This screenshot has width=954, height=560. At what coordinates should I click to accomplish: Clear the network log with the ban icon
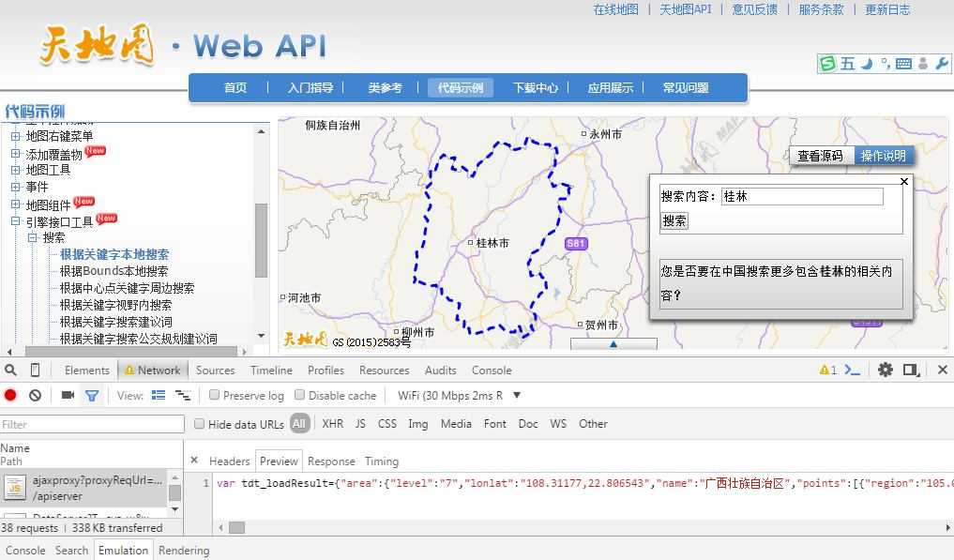(x=36, y=395)
